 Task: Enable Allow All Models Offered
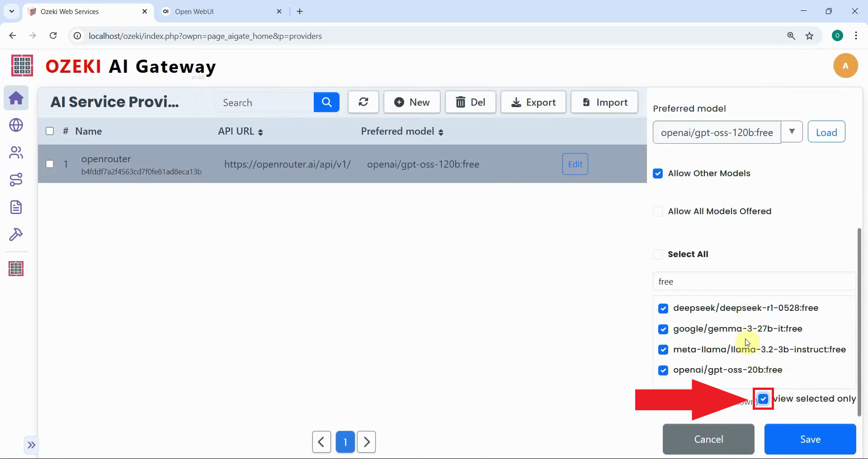tap(658, 211)
